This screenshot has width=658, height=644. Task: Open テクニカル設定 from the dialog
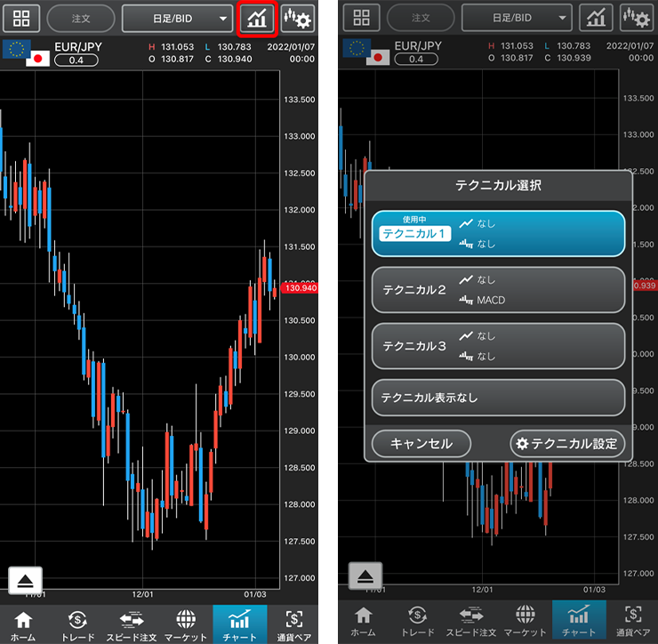tap(567, 443)
